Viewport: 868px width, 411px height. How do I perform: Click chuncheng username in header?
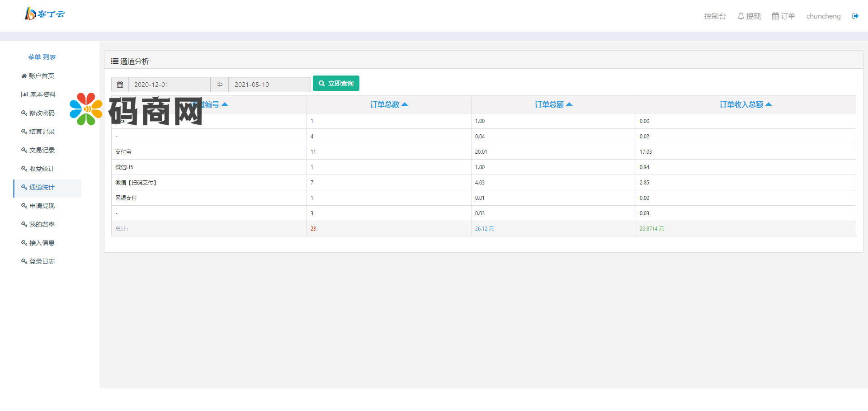coord(823,16)
